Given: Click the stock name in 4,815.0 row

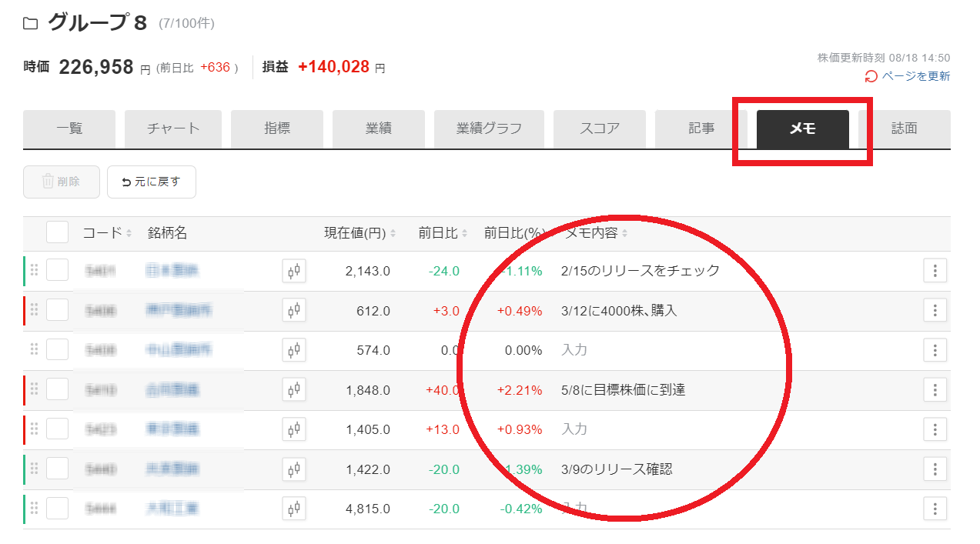Looking at the screenshot, I should (172, 509).
